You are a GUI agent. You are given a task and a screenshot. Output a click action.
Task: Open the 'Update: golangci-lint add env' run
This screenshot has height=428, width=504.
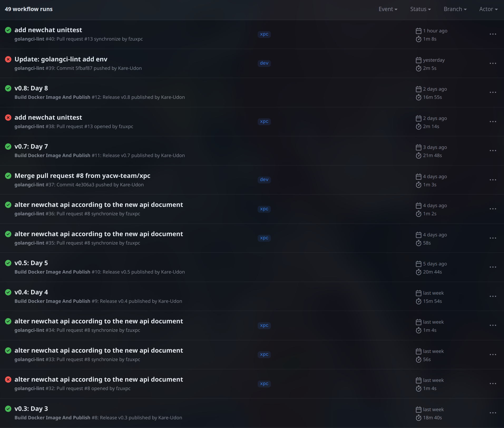coord(61,59)
